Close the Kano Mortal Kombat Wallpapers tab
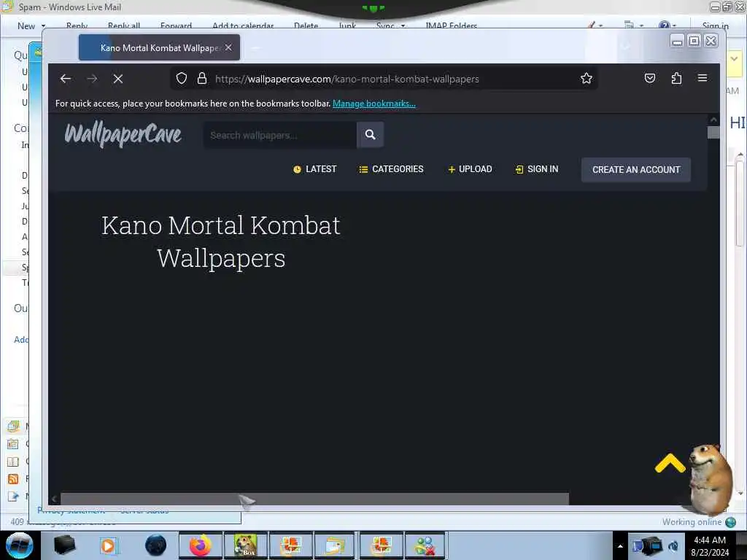Screen dimensions: 747x560 228,47
